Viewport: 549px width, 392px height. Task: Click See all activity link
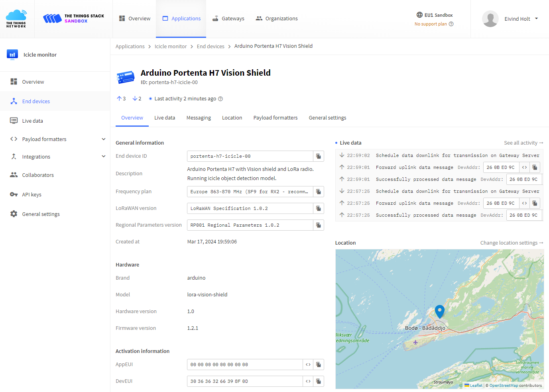click(x=523, y=143)
